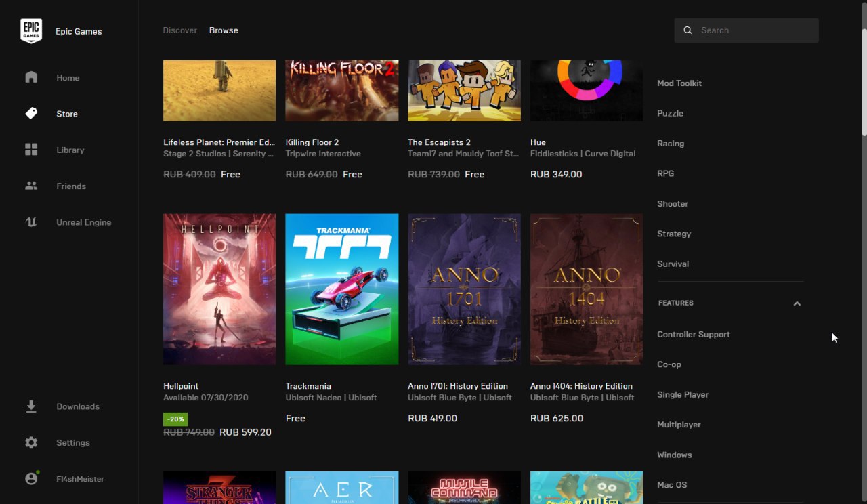Click the Settings gear icon
Image resolution: width=867 pixels, height=504 pixels.
(x=31, y=442)
